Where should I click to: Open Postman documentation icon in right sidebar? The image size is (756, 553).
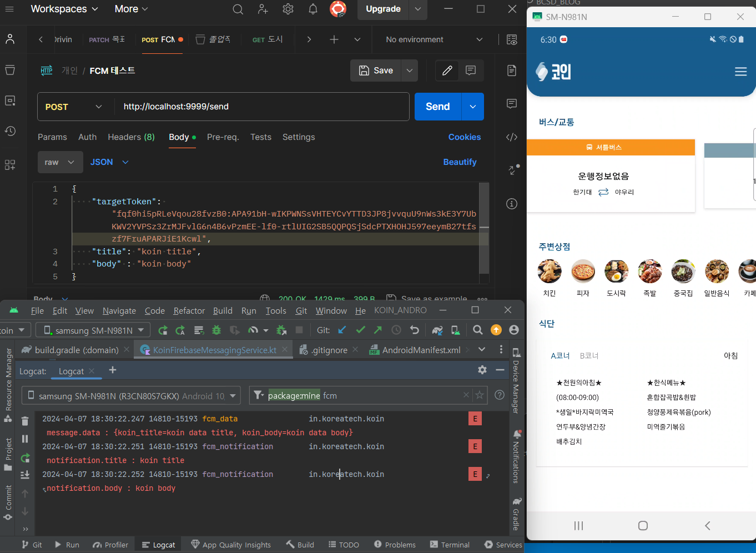(512, 71)
